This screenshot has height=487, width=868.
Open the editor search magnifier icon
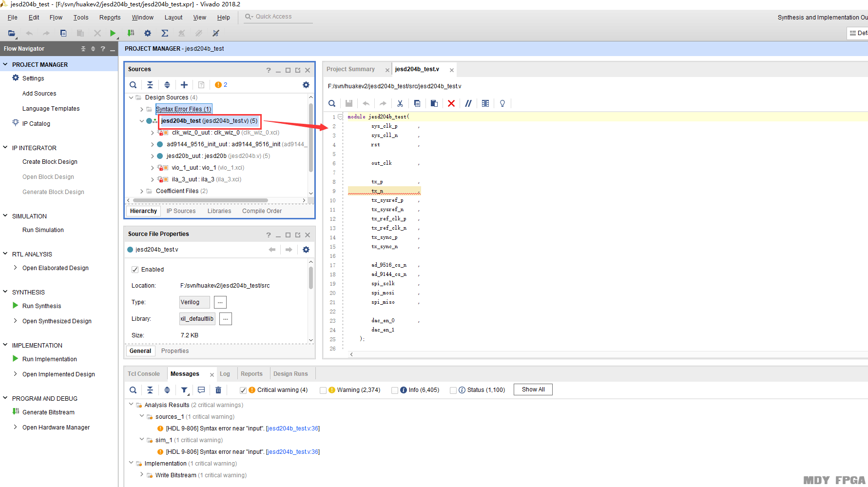(332, 103)
